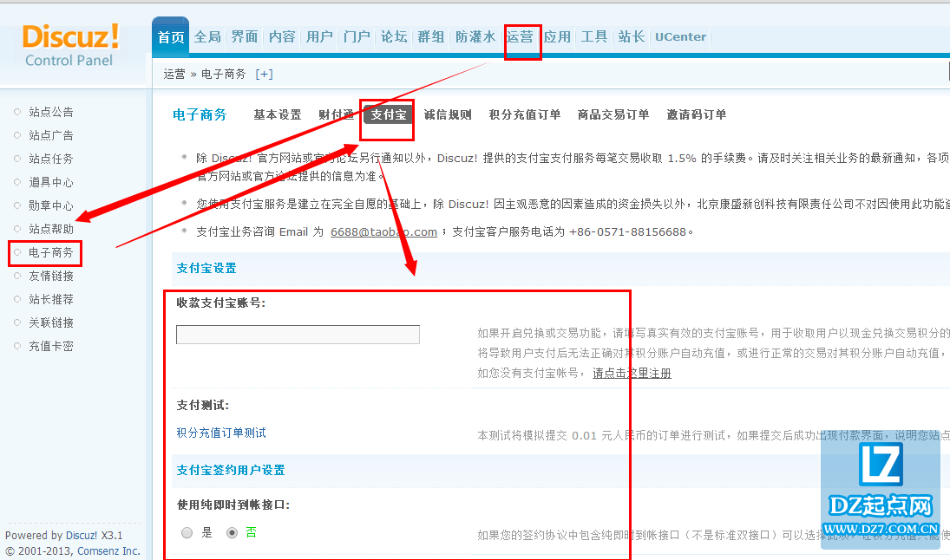Switch to the 商品交易订单 sub-tab
The height and width of the screenshot is (560, 950).
pos(613,114)
